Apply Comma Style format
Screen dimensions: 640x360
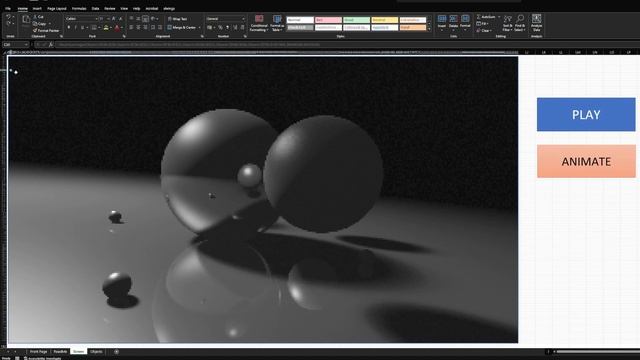(227, 27)
